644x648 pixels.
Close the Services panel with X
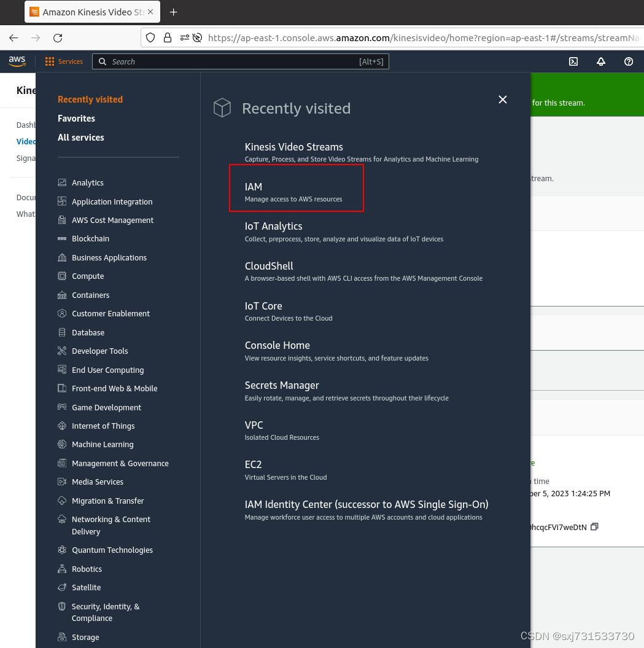[502, 100]
